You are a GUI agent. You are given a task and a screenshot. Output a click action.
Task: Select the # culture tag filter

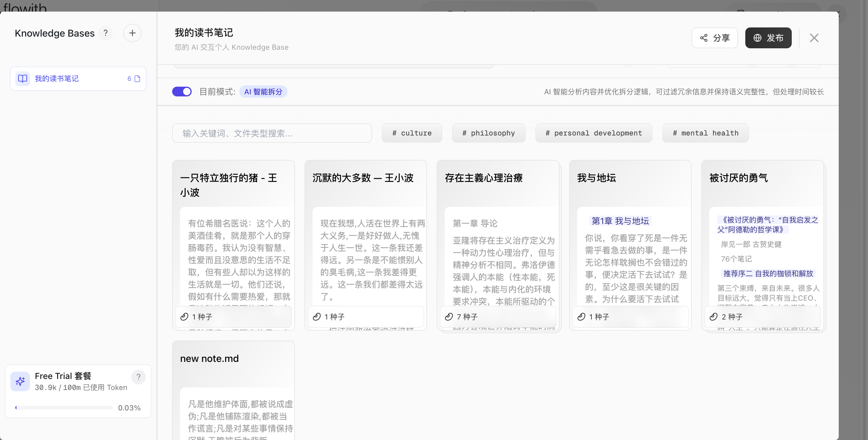coord(412,133)
